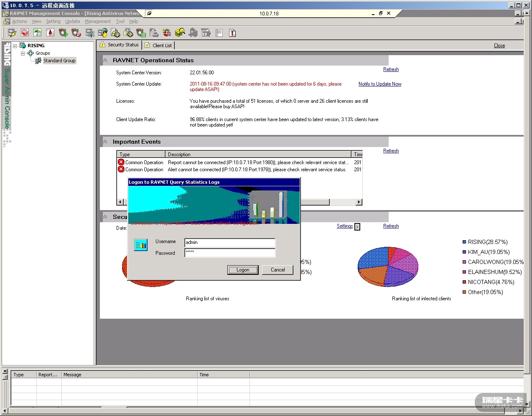Click the plain text page toolbar icon
The width and height of the screenshot is (532, 416).
[x=219, y=33]
